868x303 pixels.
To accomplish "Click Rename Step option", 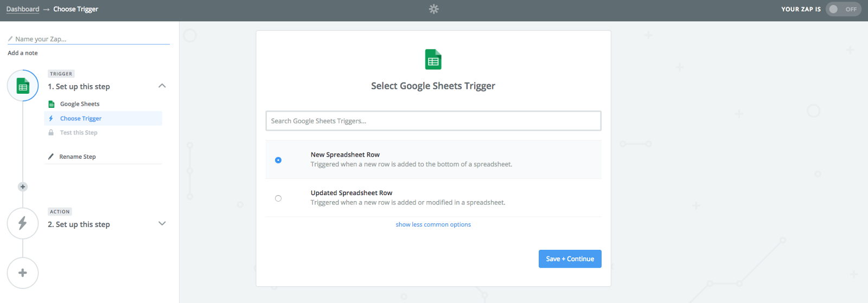I will point(78,157).
